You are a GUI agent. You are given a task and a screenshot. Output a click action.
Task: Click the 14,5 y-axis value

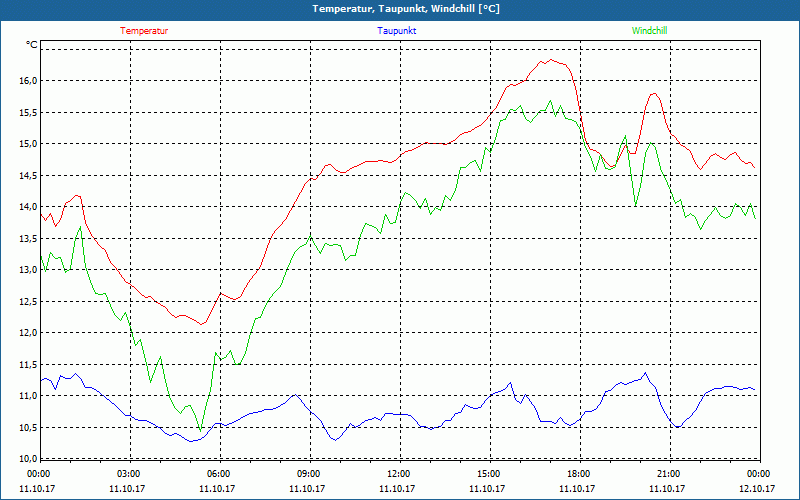tap(28, 176)
